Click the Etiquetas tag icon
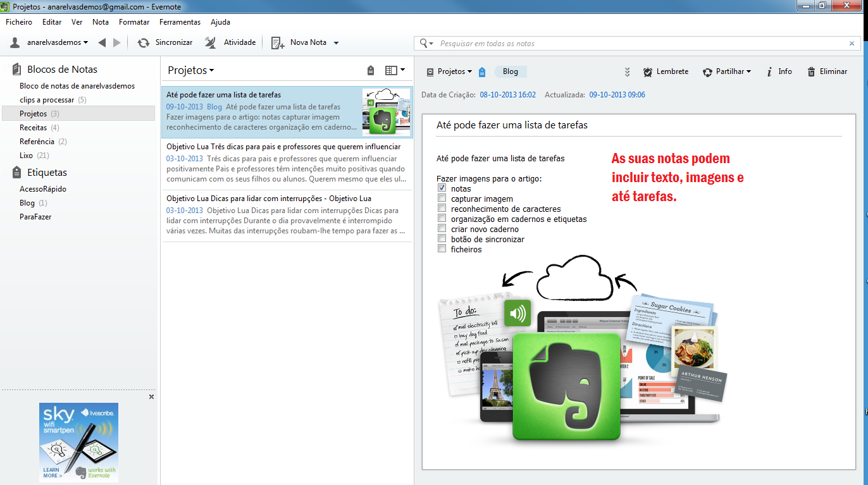Screen dimensions: 868x485 (16, 172)
